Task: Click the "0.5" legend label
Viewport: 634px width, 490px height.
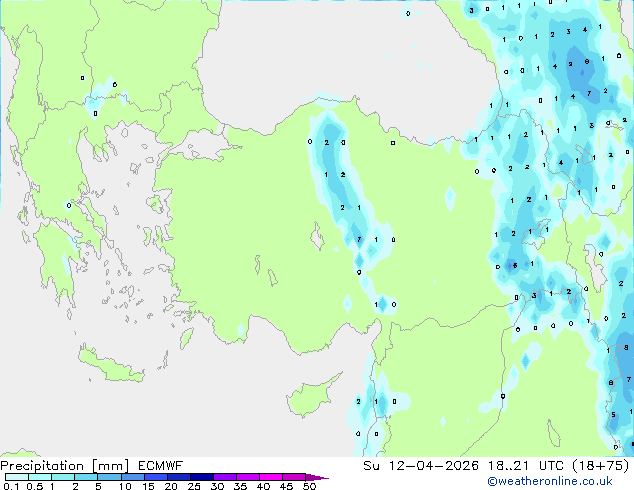Action: pos(34,486)
